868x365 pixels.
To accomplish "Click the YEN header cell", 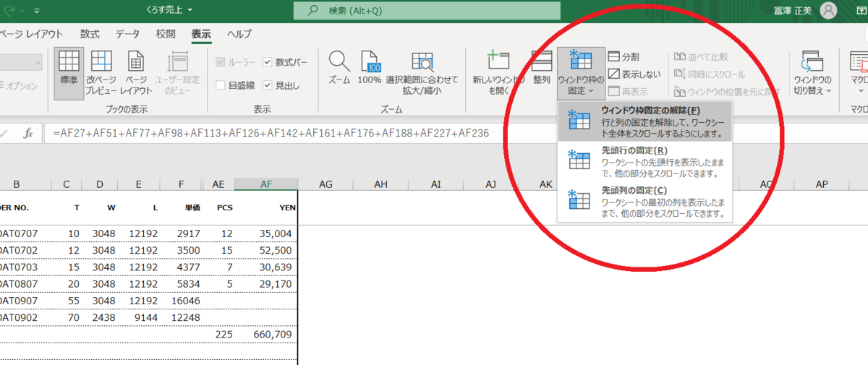I will [x=265, y=207].
